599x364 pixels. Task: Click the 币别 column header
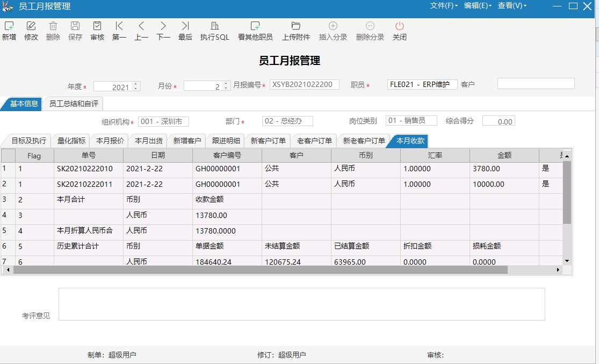pos(366,156)
